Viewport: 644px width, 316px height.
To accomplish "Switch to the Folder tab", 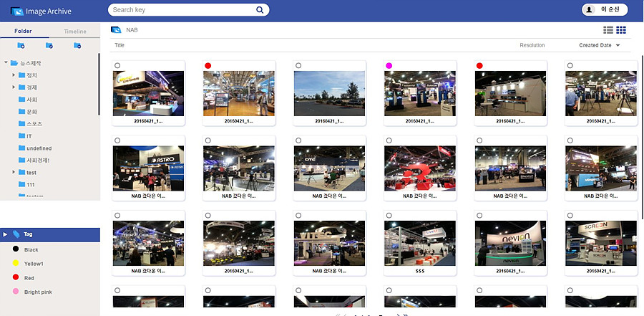I will point(23,32).
